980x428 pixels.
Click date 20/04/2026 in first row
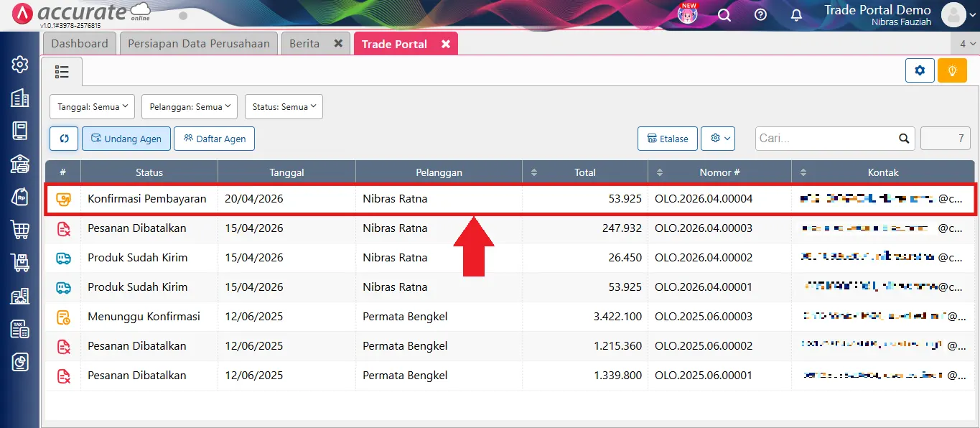pos(254,199)
